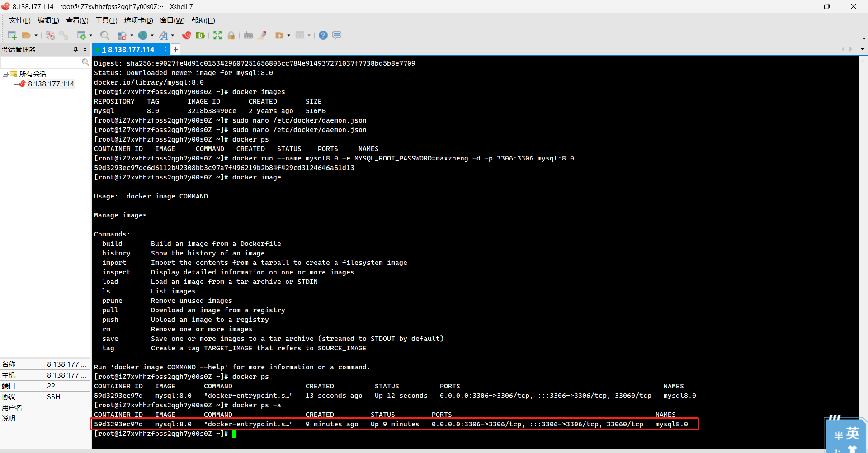
Task: Close the 8.138.177.114 tab
Action: coord(164,49)
